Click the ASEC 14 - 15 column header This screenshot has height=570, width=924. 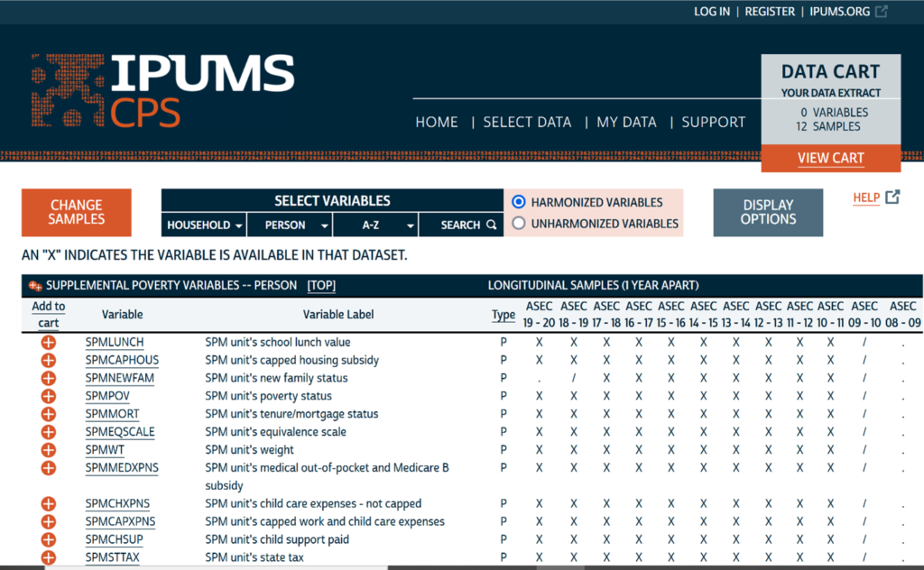pos(703,315)
